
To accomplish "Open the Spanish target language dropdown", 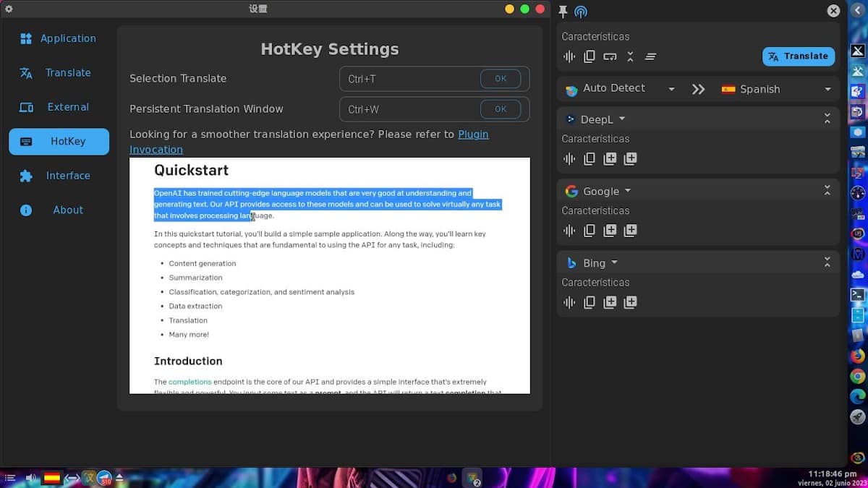I will coord(776,89).
